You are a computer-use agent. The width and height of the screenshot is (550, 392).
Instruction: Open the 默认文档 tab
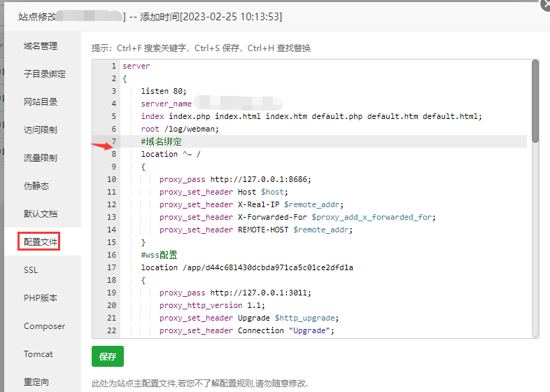coord(41,213)
